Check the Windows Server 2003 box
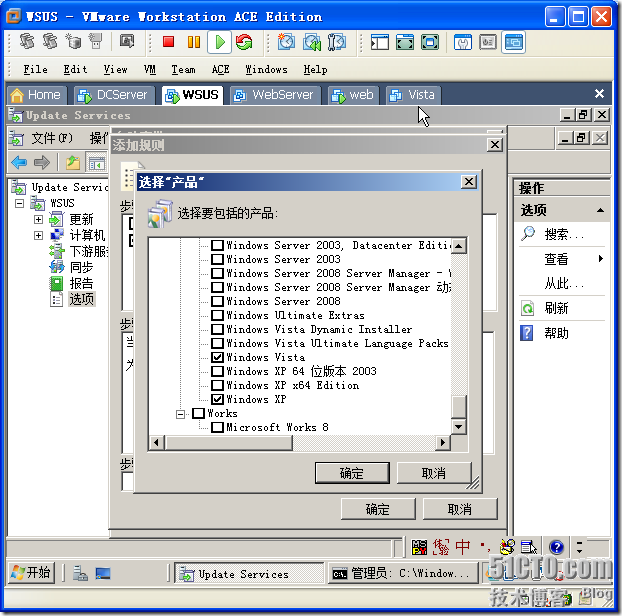This screenshot has height=616, width=622. click(217, 259)
